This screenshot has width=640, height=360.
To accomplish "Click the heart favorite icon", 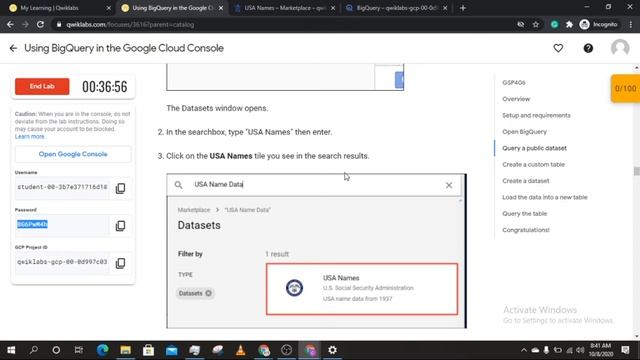I will [558, 48].
